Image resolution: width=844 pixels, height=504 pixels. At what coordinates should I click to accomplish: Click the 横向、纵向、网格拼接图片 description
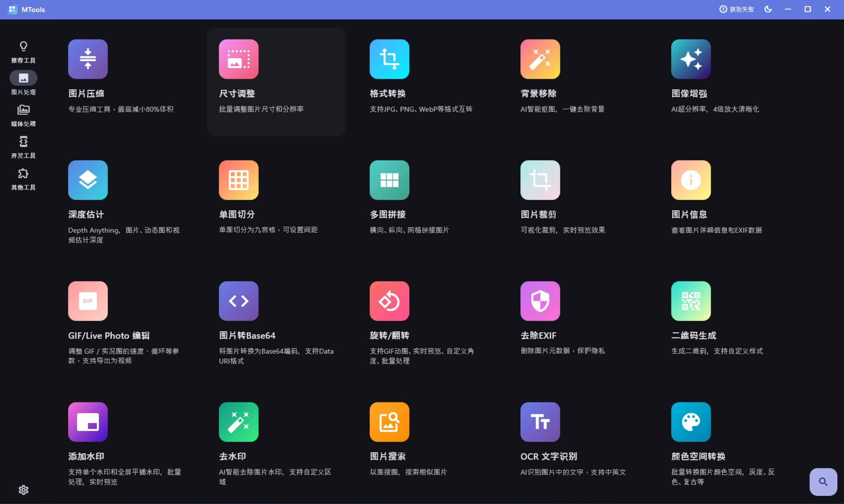409,230
